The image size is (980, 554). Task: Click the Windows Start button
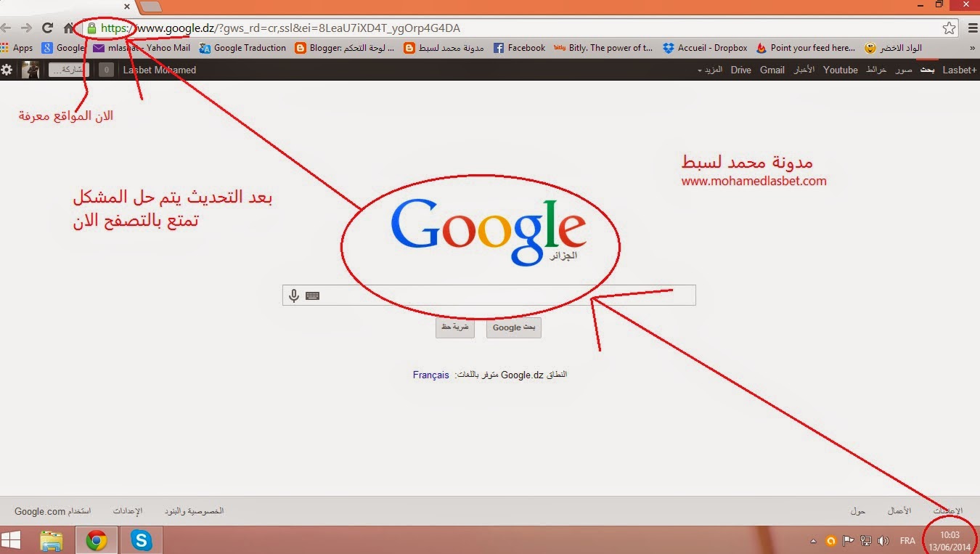[x=11, y=540]
